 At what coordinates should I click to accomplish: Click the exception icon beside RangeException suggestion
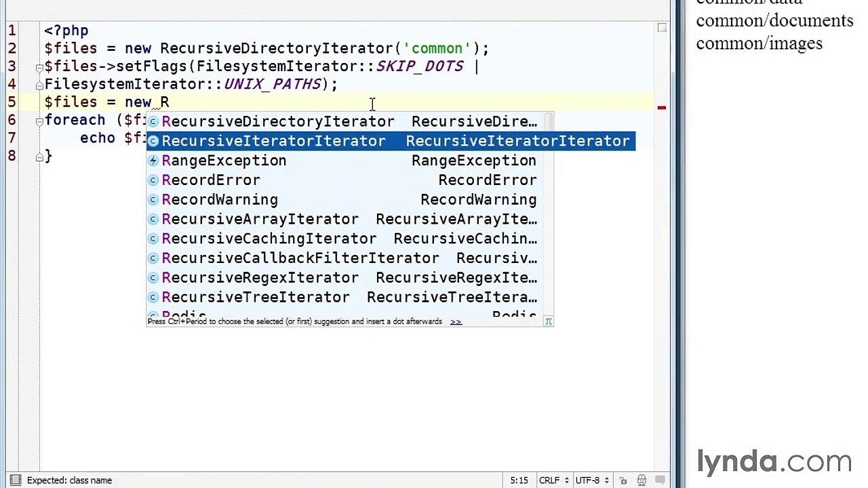click(154, 161)
